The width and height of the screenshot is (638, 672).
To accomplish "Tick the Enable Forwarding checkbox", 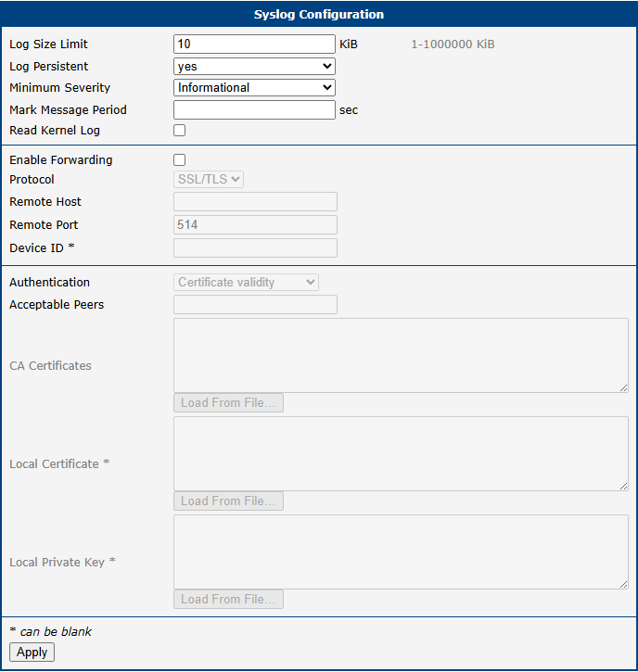I will pyautogui.click(x=180, y=159).
